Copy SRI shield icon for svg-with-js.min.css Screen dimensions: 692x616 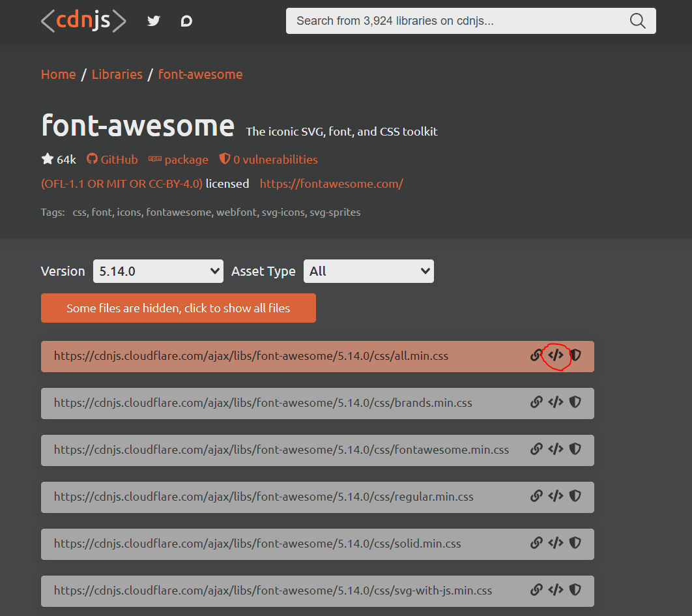pos(575,589)
